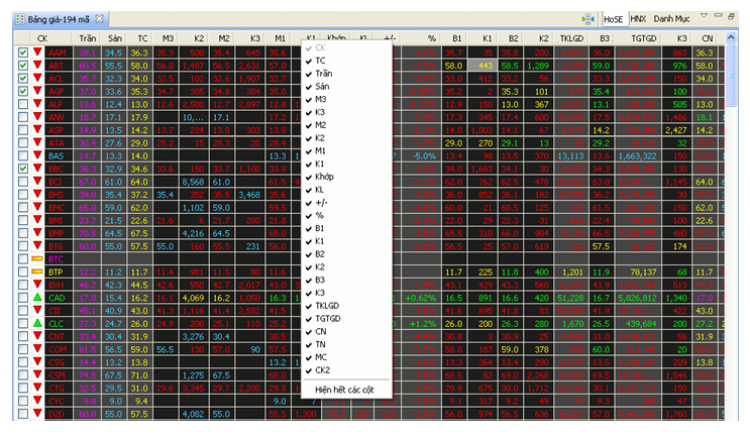Toggle the Trần column in the menu
This screenshot has width=750, height=436.
point(347,74)
